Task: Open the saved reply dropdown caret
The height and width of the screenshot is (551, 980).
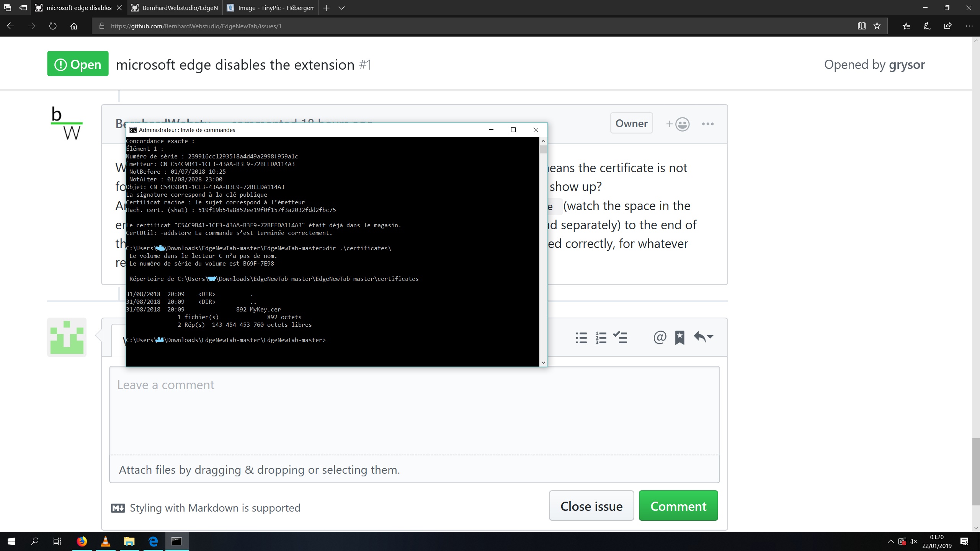Action: (x=711, y=337)
